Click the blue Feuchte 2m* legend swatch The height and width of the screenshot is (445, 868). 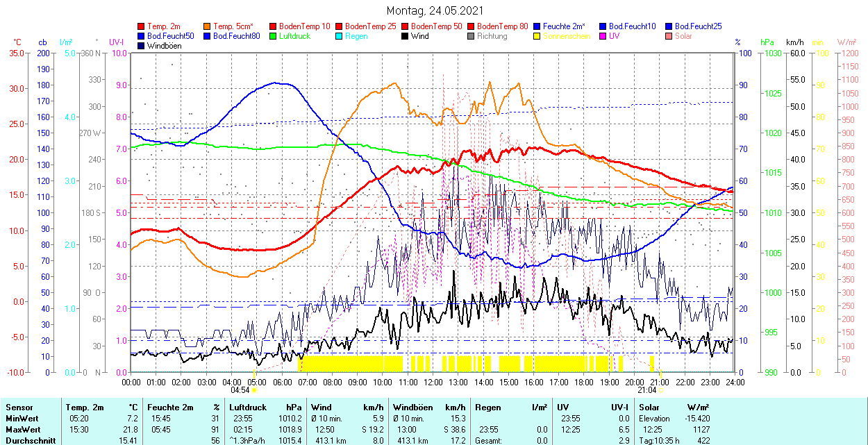(537, 26)
